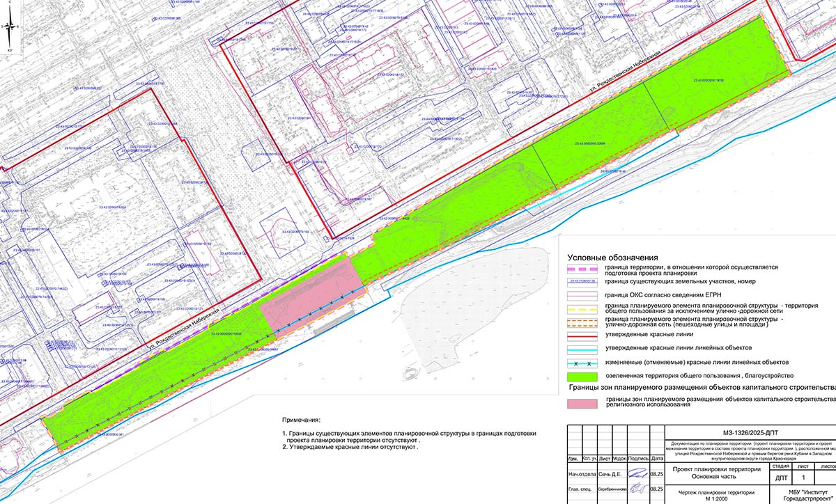
Task: Click the bright green landscaped territory legend swatch
Action: (582, 375)
